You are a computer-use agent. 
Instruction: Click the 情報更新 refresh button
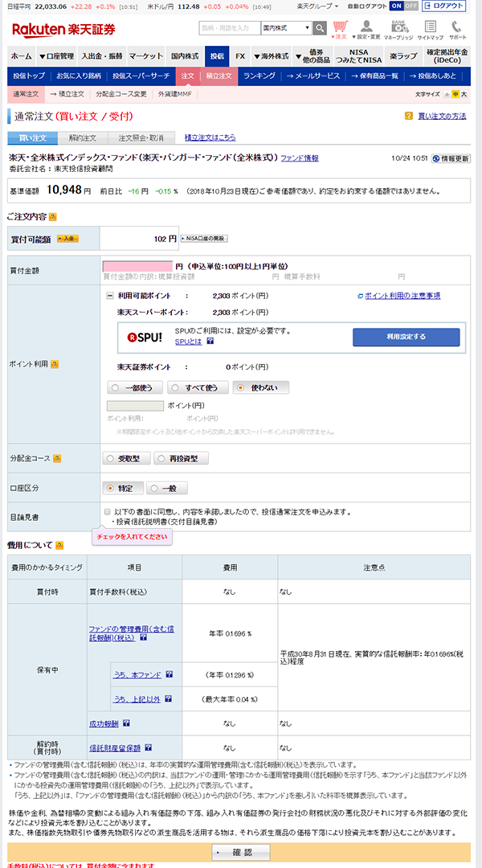click(x=451, y=158)
